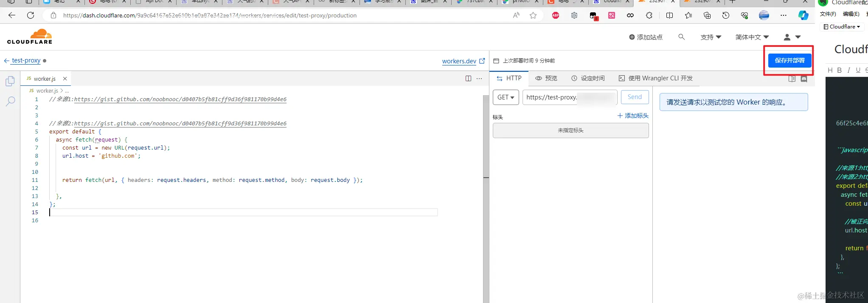Click the Send request button
This screenshot has height=303, width=868.
635,97
